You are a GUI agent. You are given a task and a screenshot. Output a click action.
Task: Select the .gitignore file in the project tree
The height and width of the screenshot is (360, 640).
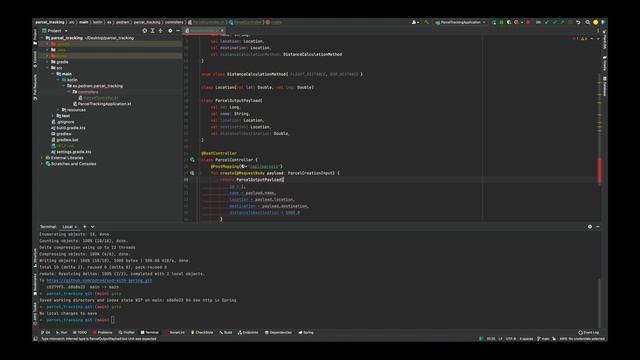(63, 122)
